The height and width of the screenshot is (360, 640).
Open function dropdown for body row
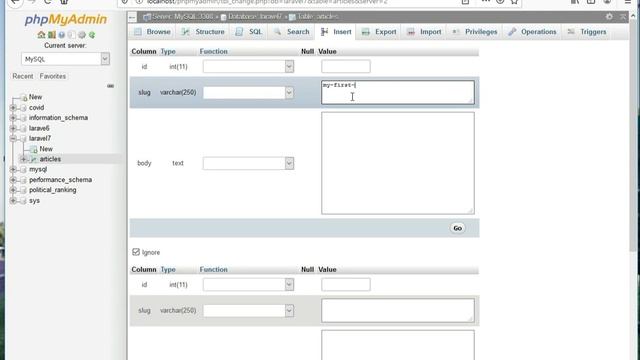click(x=248, y=163)
